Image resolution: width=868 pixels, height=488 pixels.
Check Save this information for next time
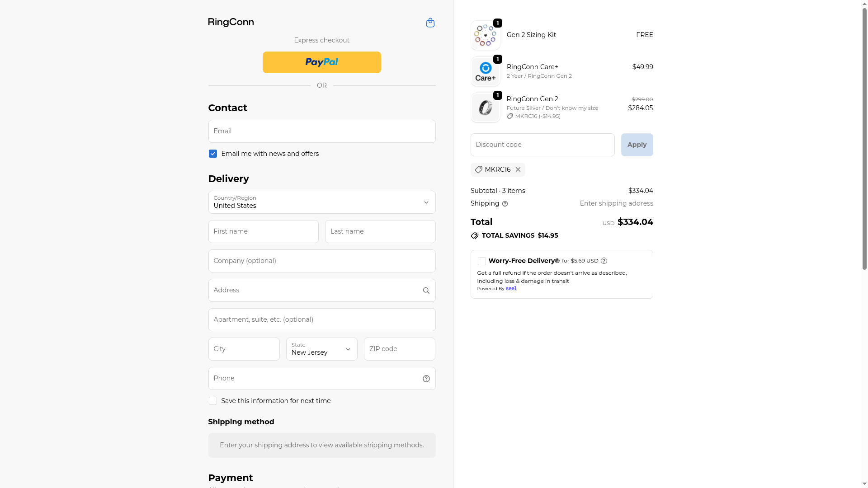pyautogui.click(x=213, y=401)
